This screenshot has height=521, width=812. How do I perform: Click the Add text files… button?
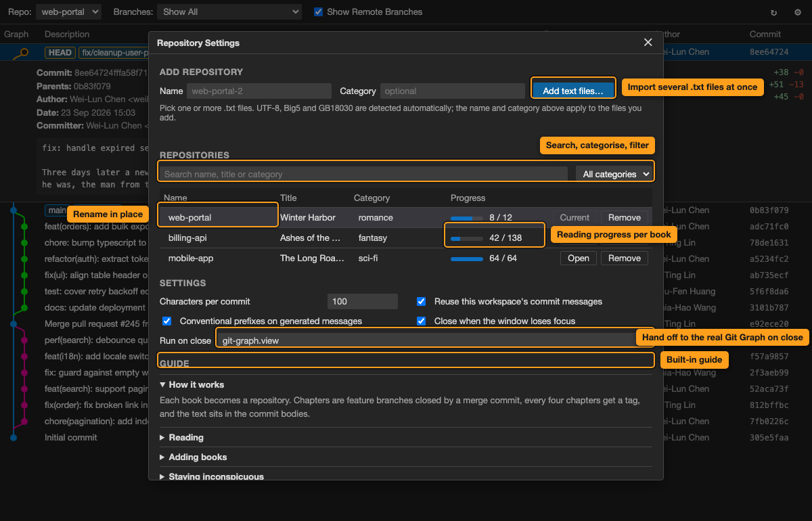[x=574, y=91]
